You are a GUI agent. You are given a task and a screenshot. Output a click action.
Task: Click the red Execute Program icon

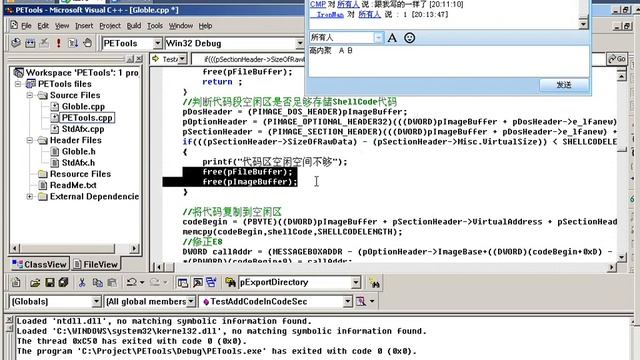point(58,43)
